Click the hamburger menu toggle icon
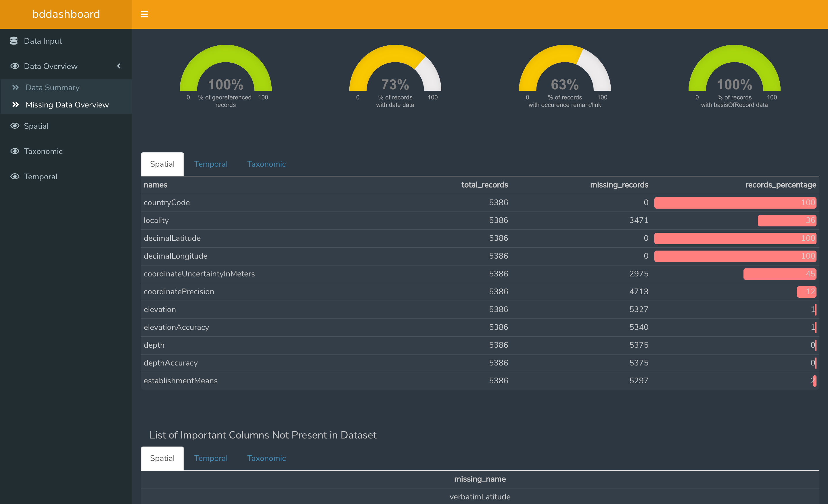The width and height of the screenshot is (828, 504). coord(144,14)
